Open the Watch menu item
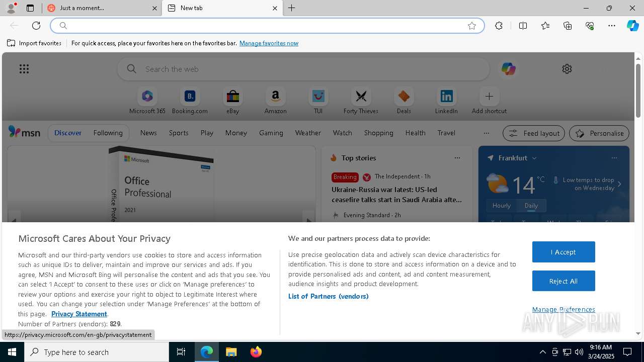644x362 pixels. (342, 133)
